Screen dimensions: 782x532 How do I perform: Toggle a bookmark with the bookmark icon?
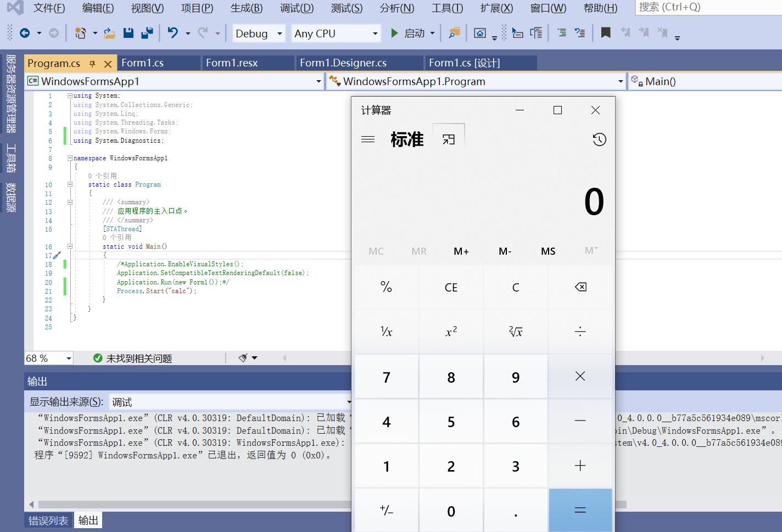pyautogui.click(x=606, y=32)
